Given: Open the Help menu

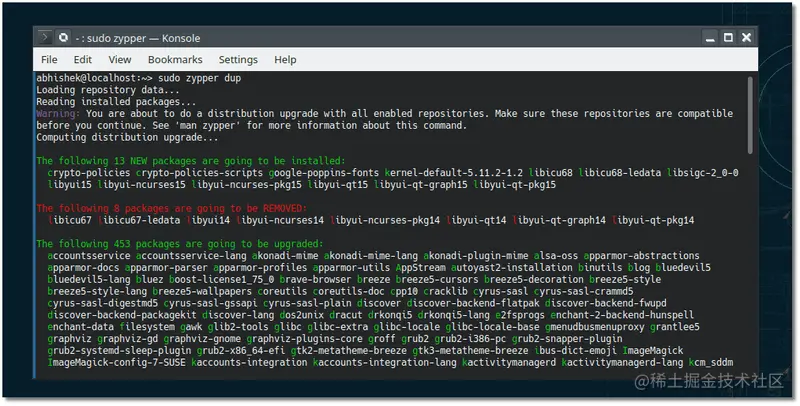Looking at the screenshot, I should click(285, 60).
